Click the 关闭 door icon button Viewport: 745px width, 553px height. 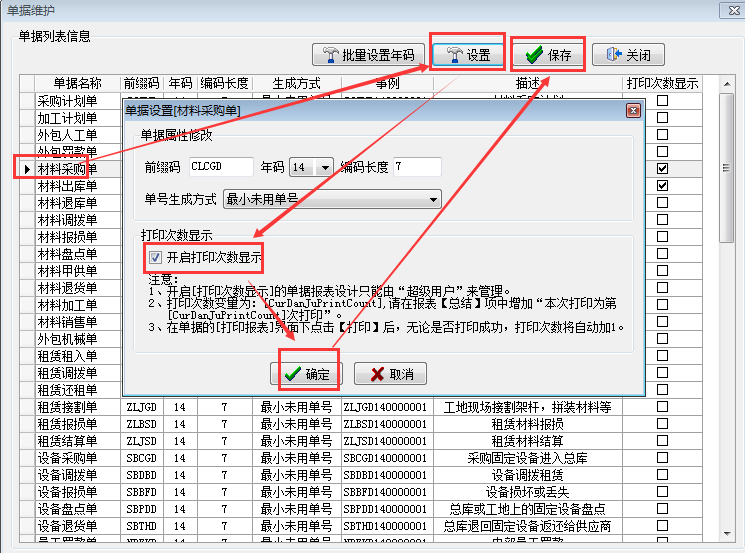[x=628, y=55]
